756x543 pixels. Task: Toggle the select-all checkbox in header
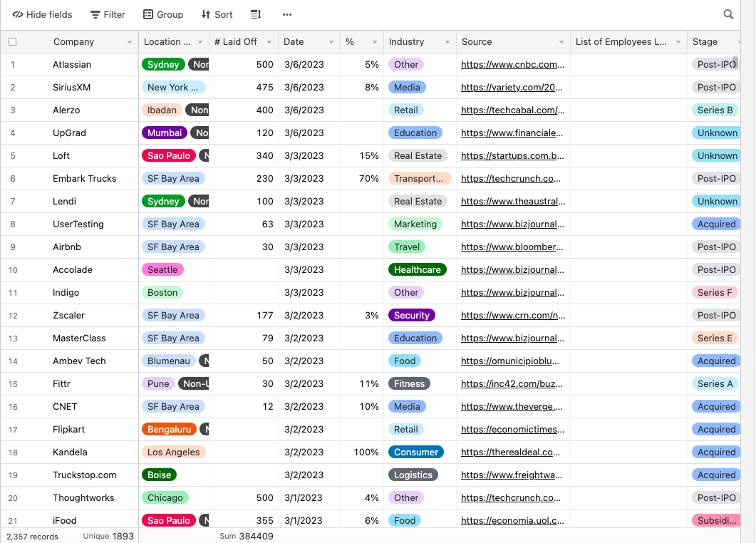pos(13,42)
